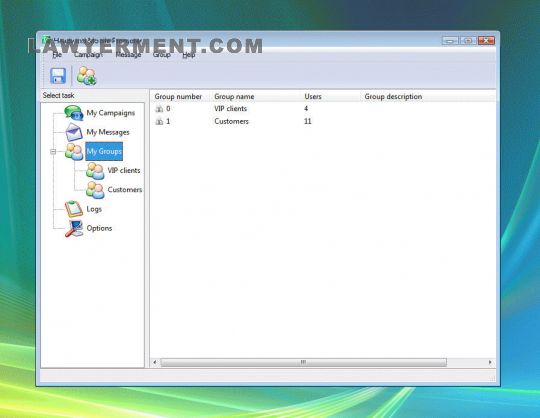This screenshot has width=540, height=418.
Task: Maximize the application window
Action: pos(468,41)
